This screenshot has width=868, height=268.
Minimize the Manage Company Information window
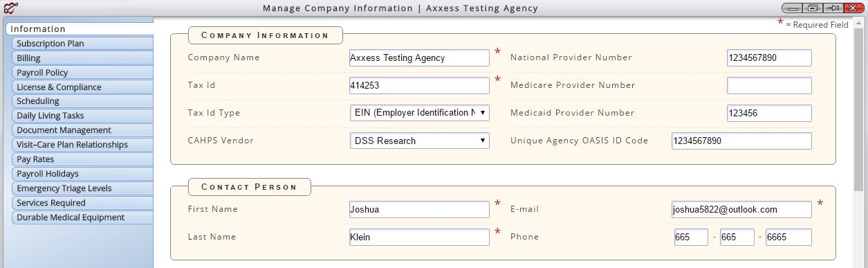(792, 8)
